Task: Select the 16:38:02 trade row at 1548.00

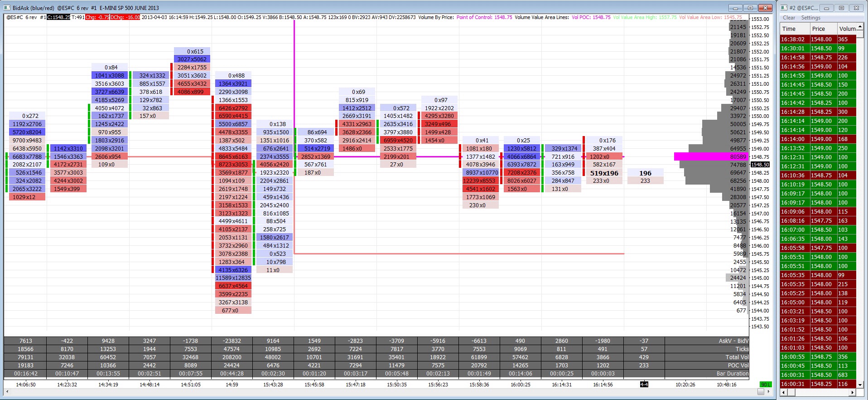Action: coord(818,39)
